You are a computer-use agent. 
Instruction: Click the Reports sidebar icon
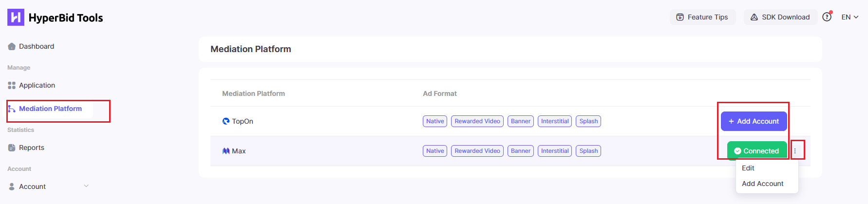click(12, 148)
